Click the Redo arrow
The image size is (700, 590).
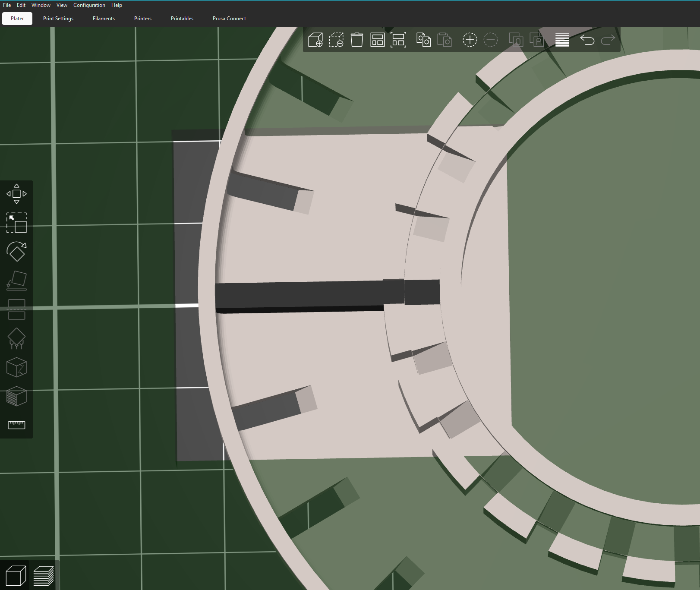tap(608, 40)
